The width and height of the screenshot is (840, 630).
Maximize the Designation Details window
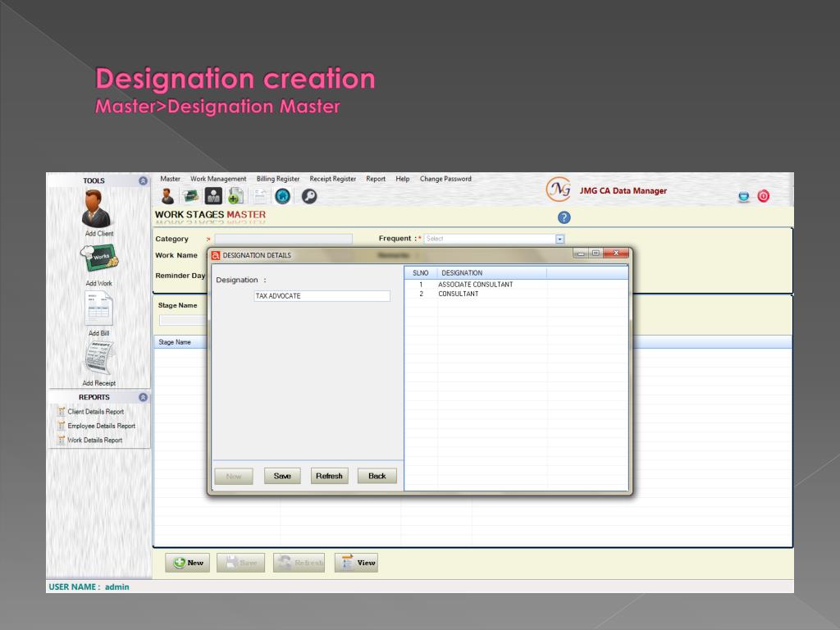coord(596,253)
